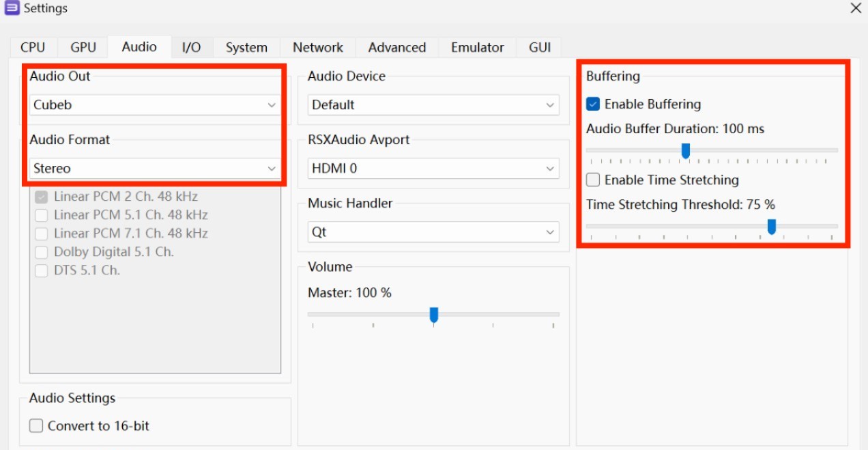The height and width of the screenshot is (450, 868).
Task: Expand the RSXAudio Avport HDMI 0 dropdown
Action: (433, 169)
